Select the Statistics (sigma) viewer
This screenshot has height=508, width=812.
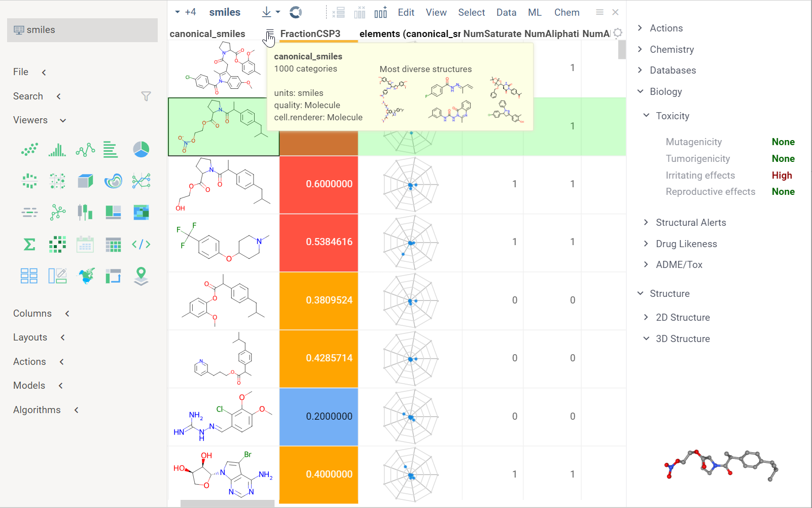coord(28,244)
